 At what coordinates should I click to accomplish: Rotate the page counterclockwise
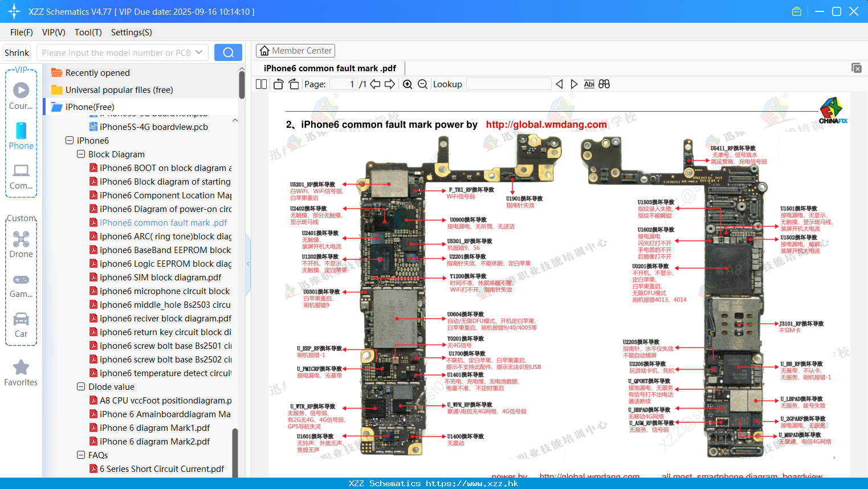(x=278, y=84)
